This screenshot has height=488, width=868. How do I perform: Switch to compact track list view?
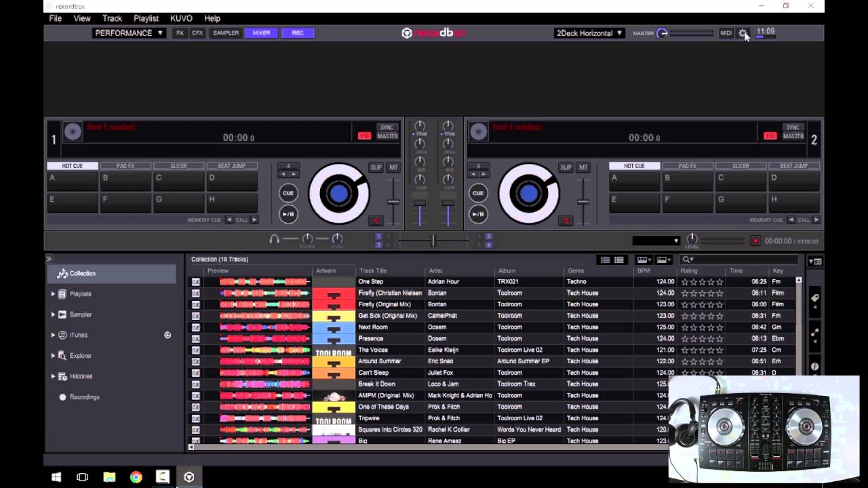606,260
